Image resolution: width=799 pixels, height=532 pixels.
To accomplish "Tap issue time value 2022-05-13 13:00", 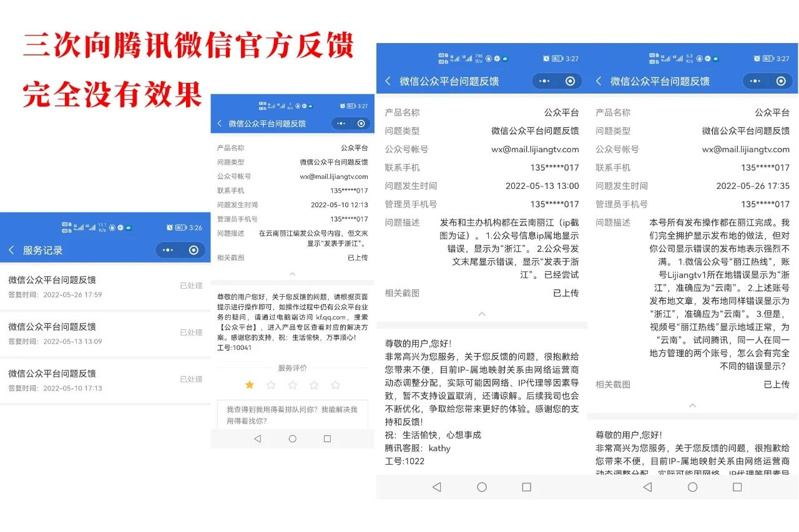I will pyautogui.click(x=542, y=186).
